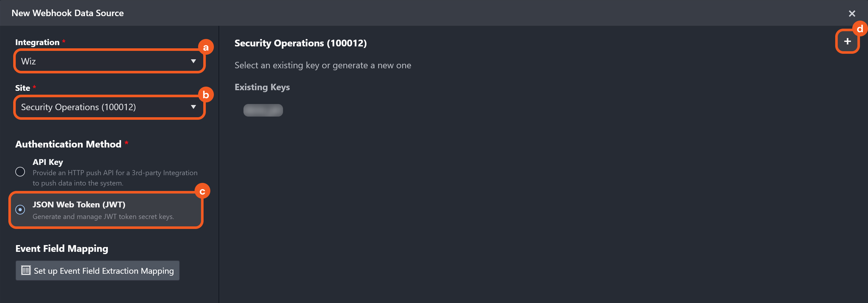Click the 'Security Operations (100012)' panel heading
The image size is (868, 303).
tap(301, 43)
